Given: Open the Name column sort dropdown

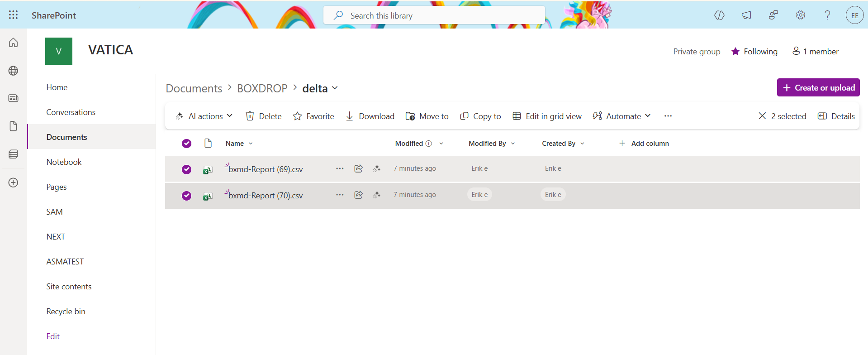Looking at the screenshot, I should point(251,144).
